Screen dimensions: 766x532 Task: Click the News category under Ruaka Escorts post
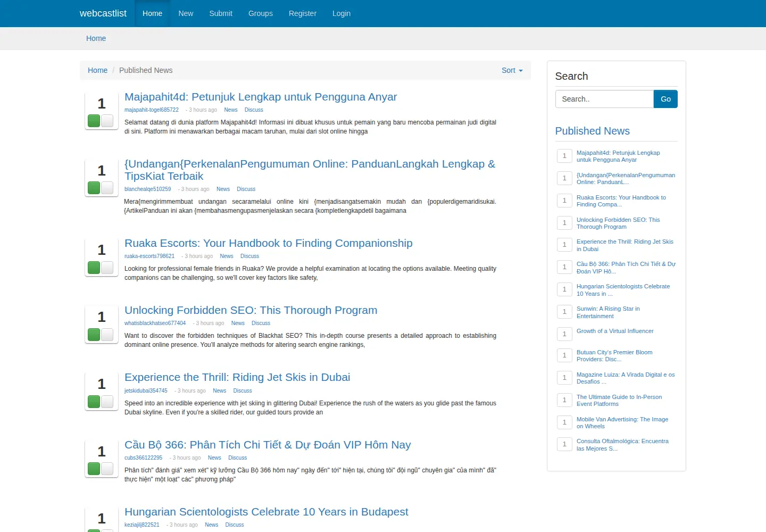tap(227, 256)
